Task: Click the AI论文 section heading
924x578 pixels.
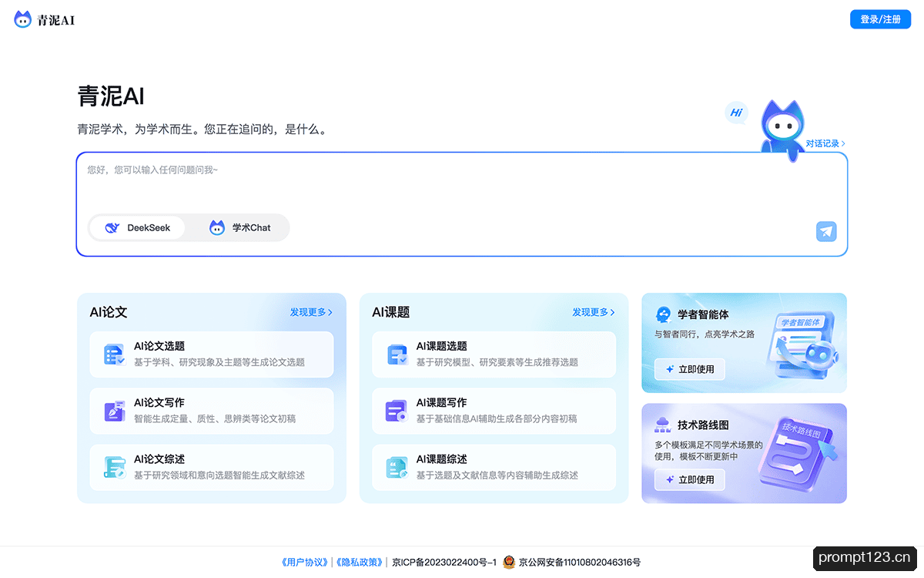Action: pyautogui.click(x=109, y=312)
